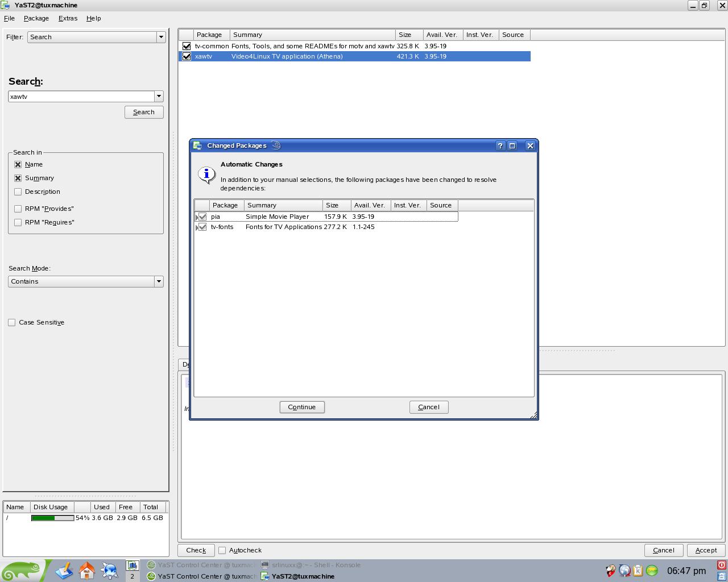Expand the search term history dropdown arrow
Viewport: 728px width, 582px height.
point(159,97)
